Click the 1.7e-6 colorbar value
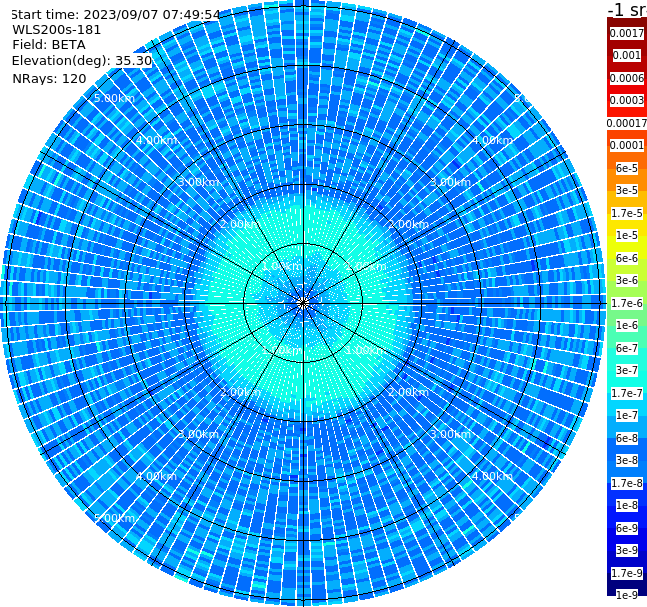The height and width of the screenshot is (607, 647). (x=627, y=303)
